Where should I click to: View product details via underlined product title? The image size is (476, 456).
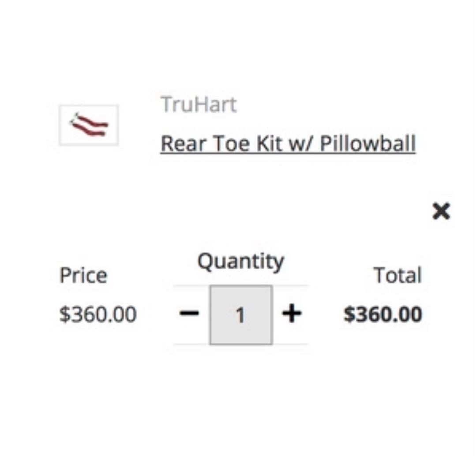point(288,143)
